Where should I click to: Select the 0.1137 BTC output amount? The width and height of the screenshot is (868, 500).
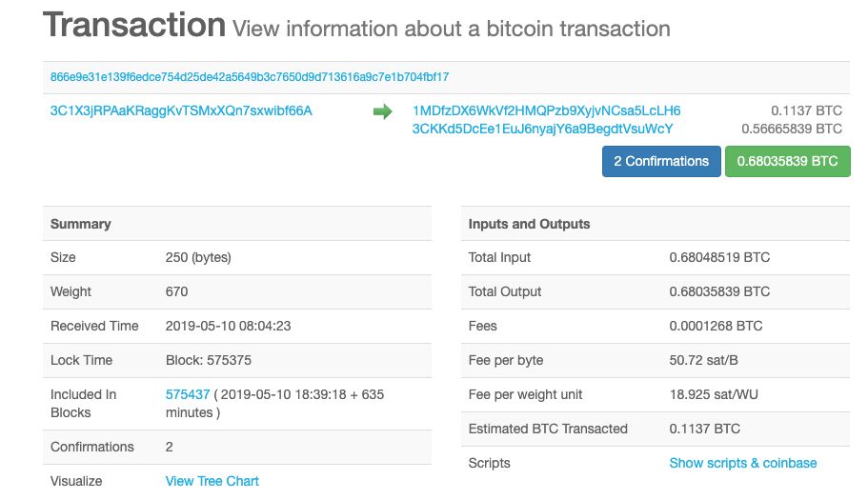point(807,110)
